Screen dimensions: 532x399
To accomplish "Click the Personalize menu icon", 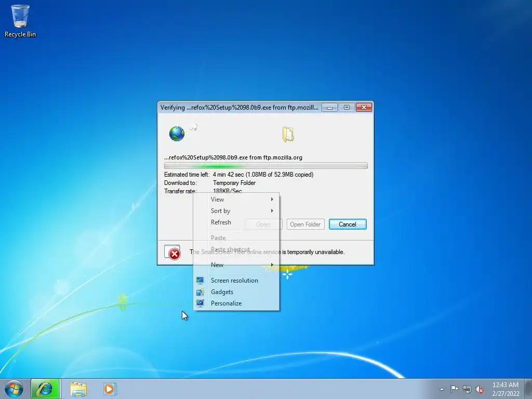I will 200,303.
